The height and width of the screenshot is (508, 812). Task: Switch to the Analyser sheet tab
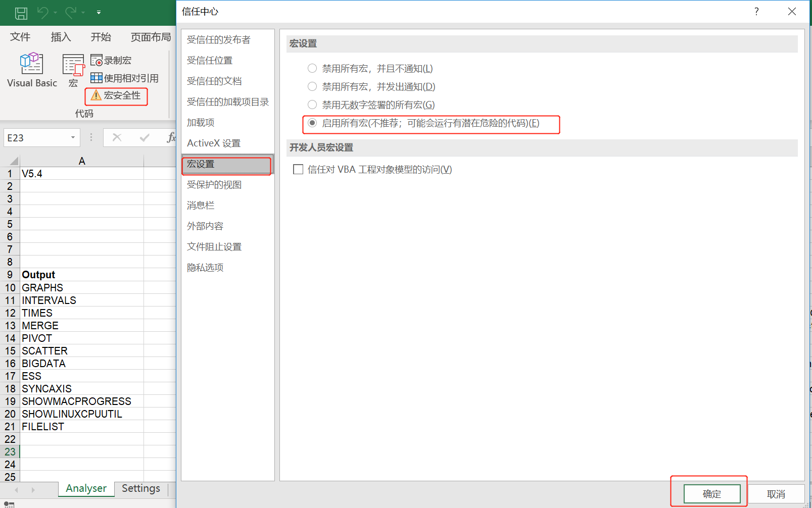coord(86,488)
